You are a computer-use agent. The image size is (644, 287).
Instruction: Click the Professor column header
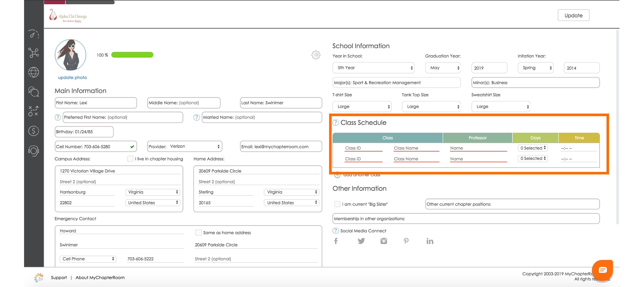point(477,138)
